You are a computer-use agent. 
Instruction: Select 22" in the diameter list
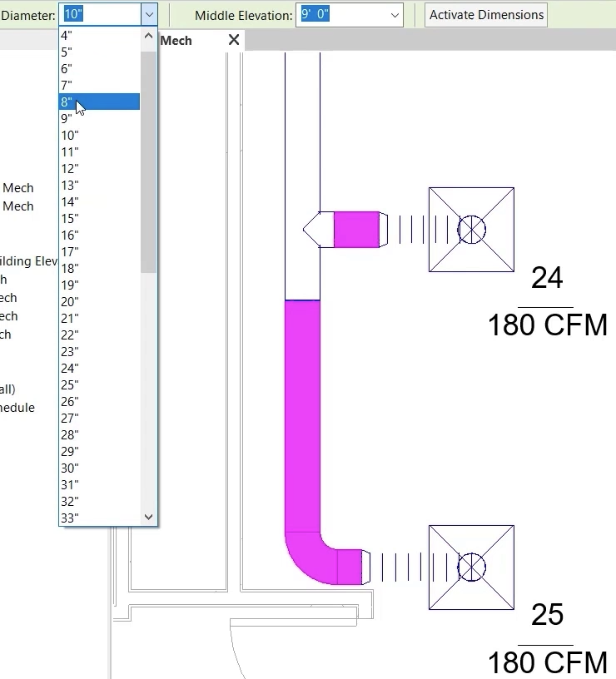click(99, 335)
